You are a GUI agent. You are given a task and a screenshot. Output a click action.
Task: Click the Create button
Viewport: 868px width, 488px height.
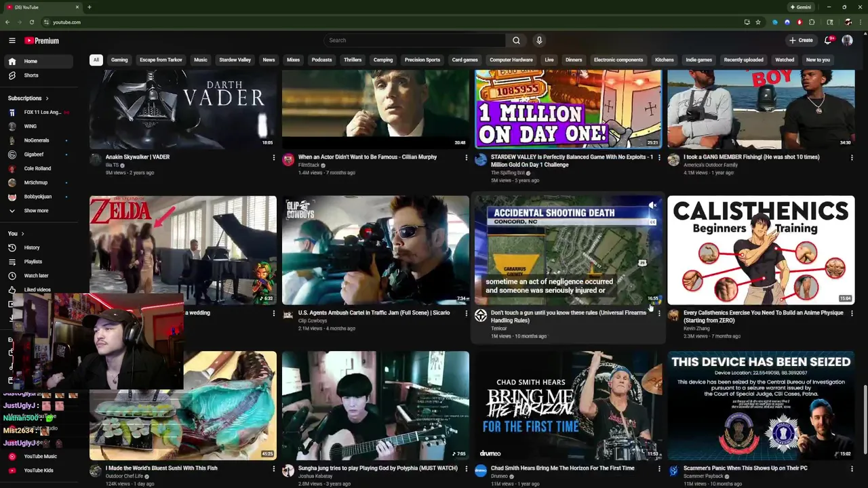(x=801, y=41)
